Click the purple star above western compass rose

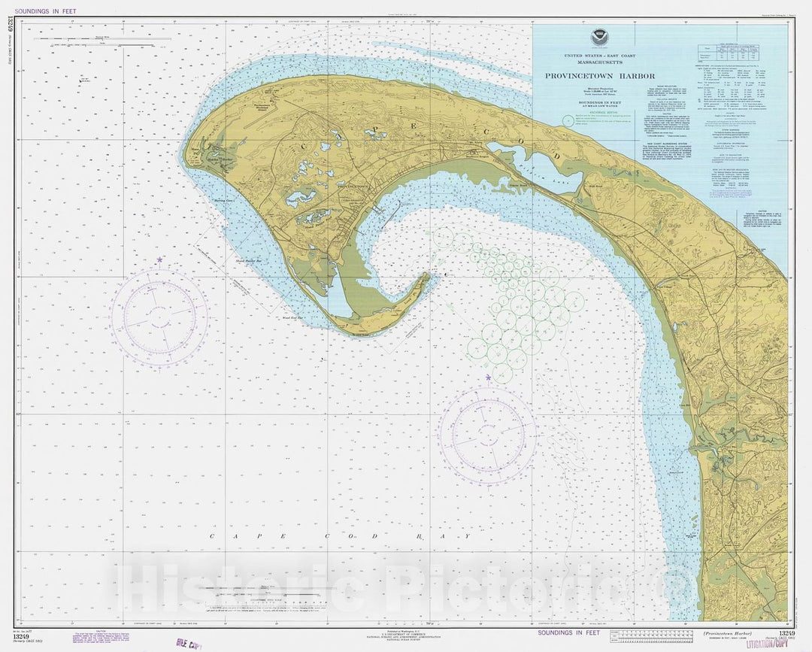[x=159, y=259]
